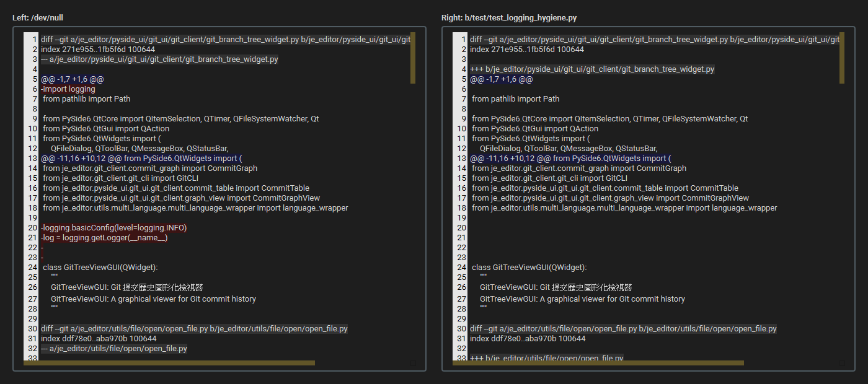Click 'from pathlib import Path' in right pane
Viewport: 868px width, 384px height.
click(x=516, y=99)
